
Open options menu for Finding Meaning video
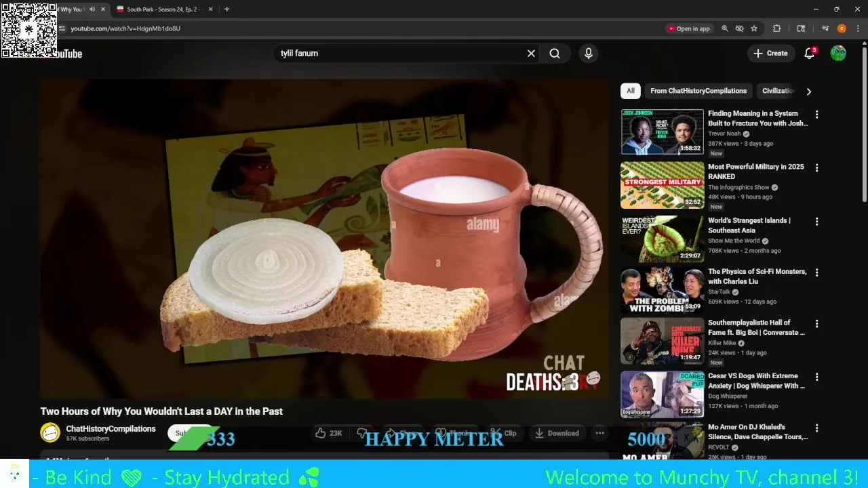point(816,115)
